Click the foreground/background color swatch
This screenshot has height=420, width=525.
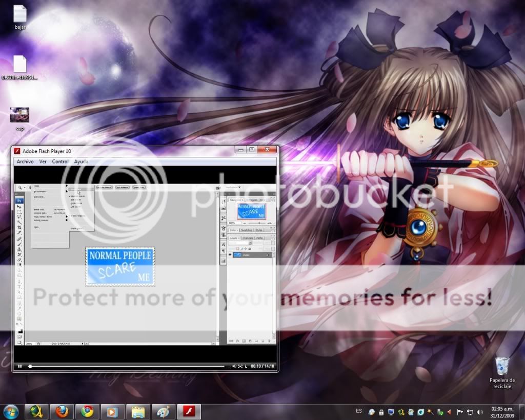20,331
